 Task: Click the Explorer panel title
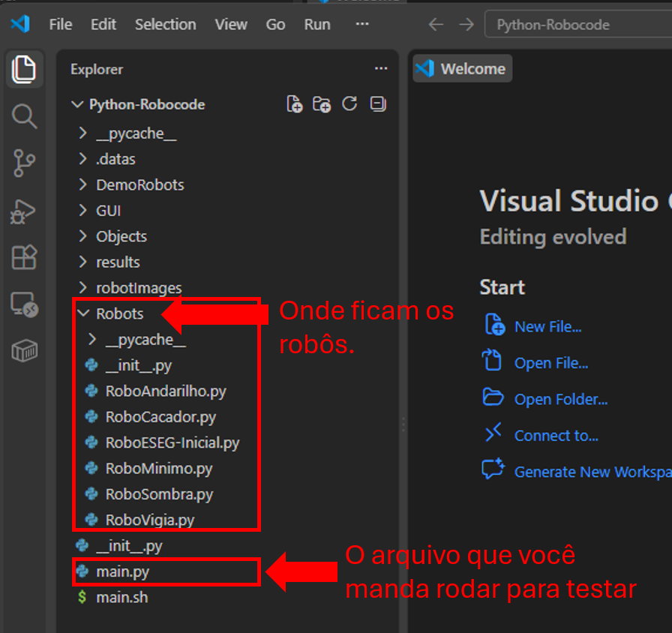(97, 70)
